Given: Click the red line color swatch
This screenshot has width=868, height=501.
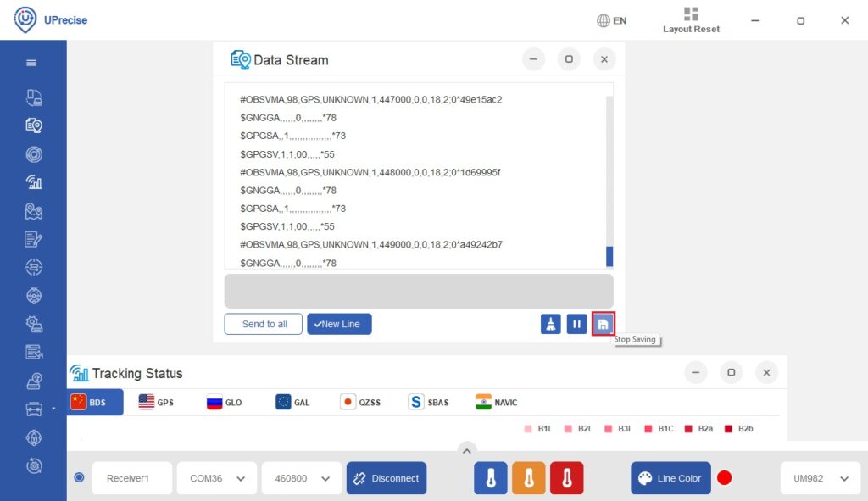Looking at the screenshot, I should click(725, 477).
